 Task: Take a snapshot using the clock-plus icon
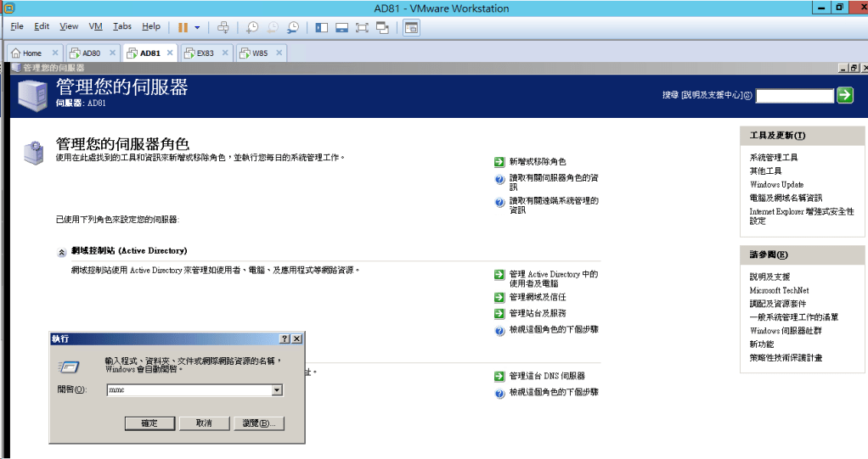(252, 27)
